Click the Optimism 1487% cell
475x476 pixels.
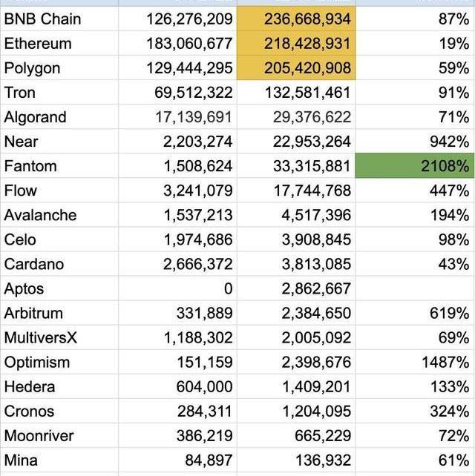415,363
